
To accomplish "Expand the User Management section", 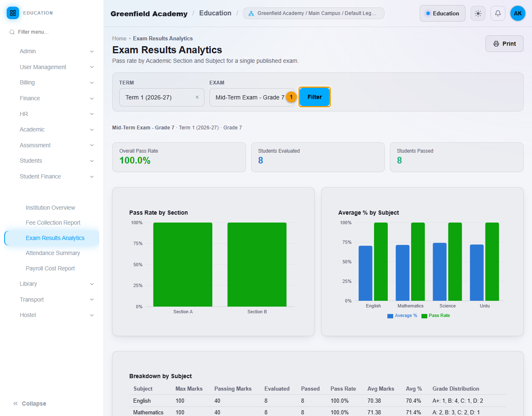I will pos(57,67).
